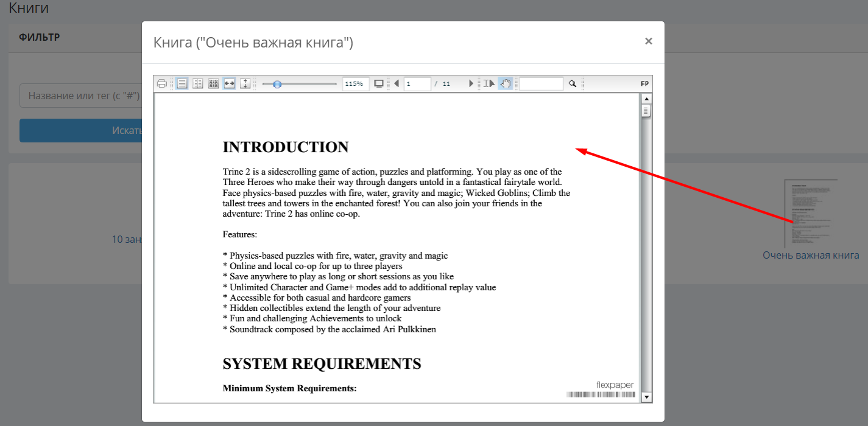
Task: Click the magnifier search icon
Action: coord(573,84)
